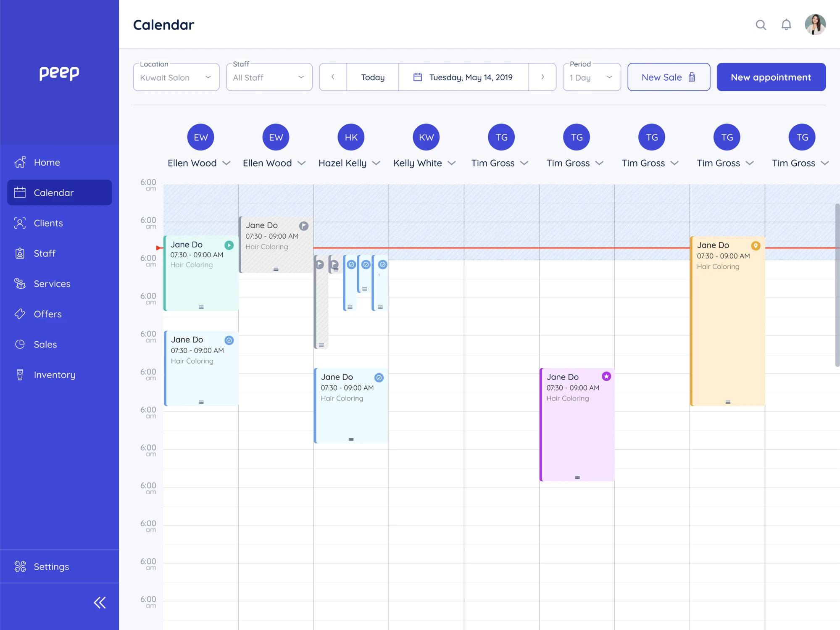Select the Clients icon in the sidebar
Image resolution: width=840 pixels, height=630 pixels.
[x=19, y=223]
